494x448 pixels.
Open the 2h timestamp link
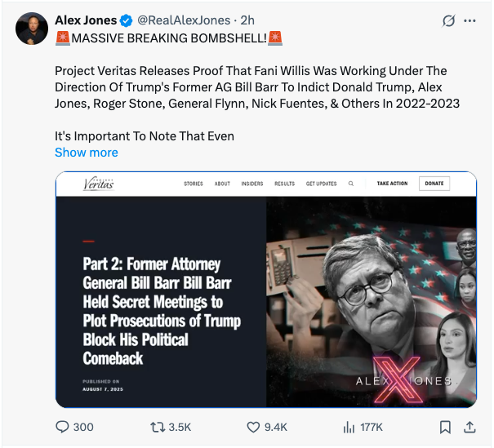(x=247, y=20)
